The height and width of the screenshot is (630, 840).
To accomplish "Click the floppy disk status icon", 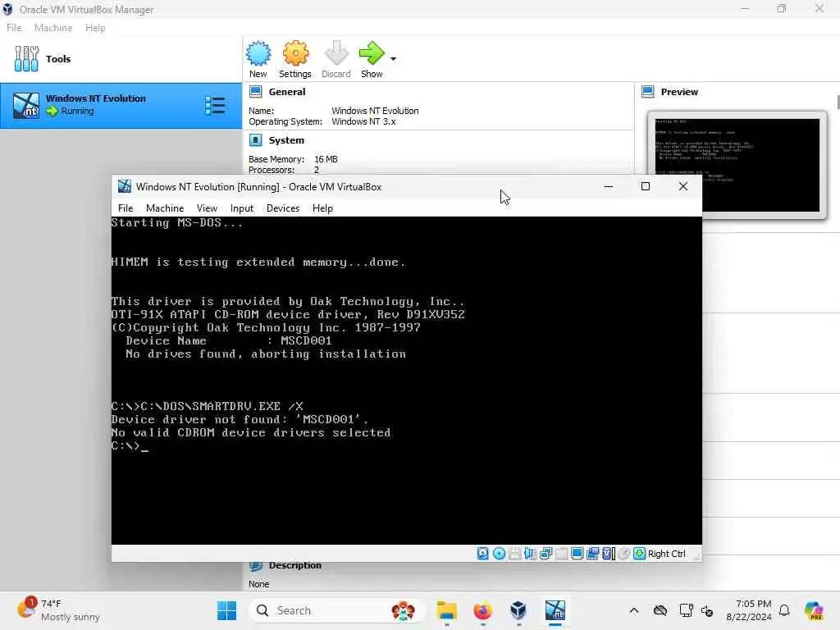I will [x=514, y=554].
